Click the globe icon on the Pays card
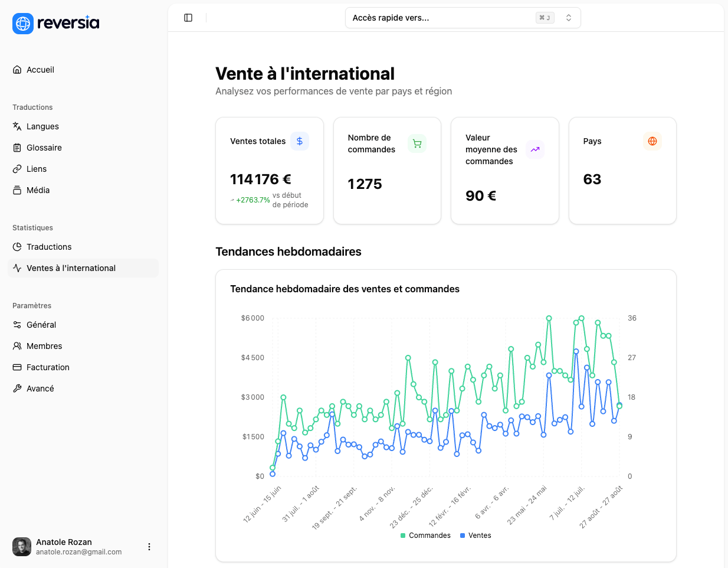This screenshot has width=728, height=568. click(652, 141)
